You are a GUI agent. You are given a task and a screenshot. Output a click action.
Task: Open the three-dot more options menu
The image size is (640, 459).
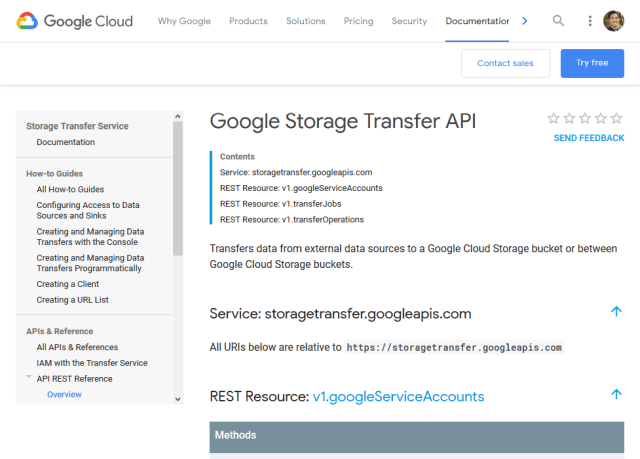click(590, 21)
